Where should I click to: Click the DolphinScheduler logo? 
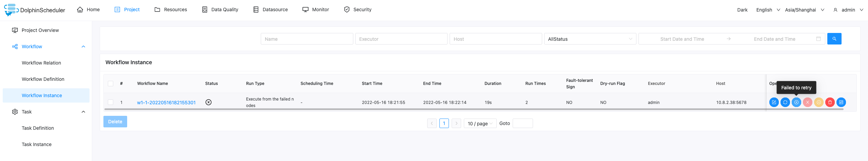[x=34, y=10]
